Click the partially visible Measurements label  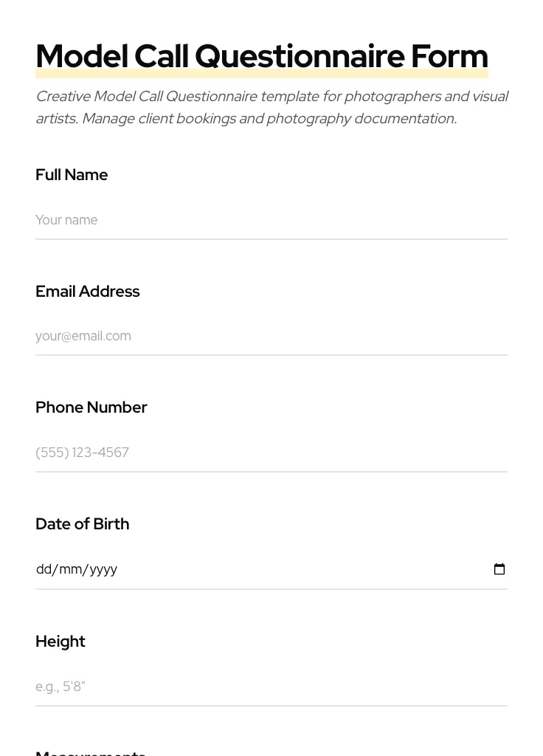coord(90,752)
